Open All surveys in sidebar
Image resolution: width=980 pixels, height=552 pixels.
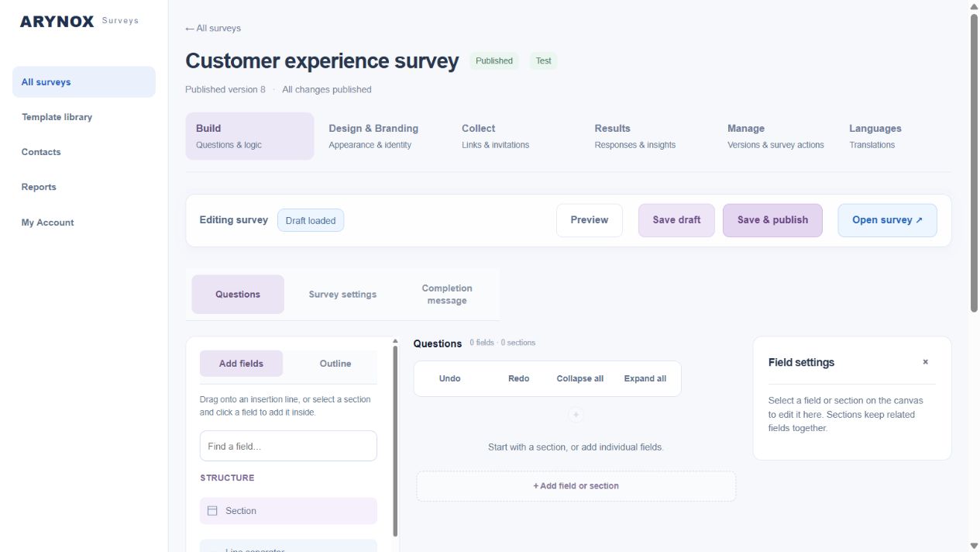pyautogui.click(x=84, y=82)
